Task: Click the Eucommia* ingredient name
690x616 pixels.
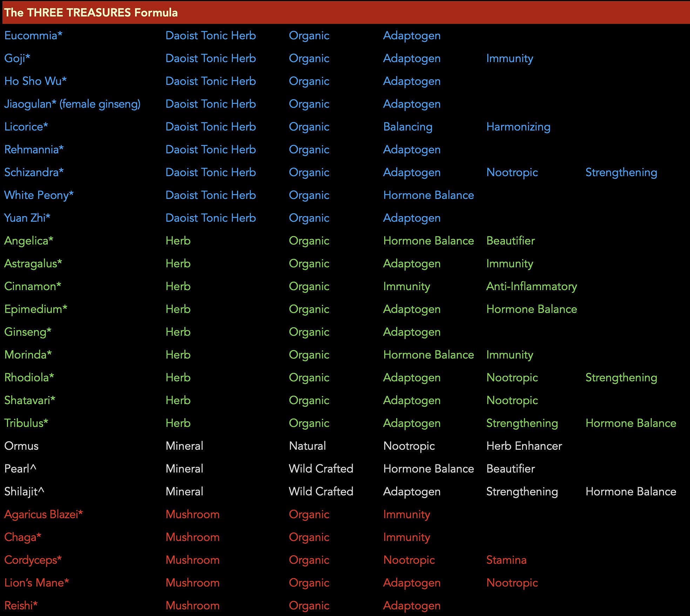Action: coord(33,35)
